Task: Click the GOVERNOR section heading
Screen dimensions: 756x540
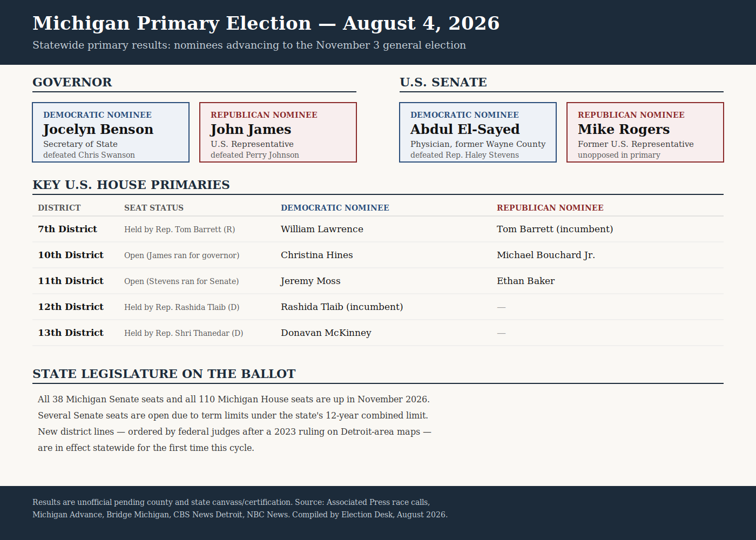Action: click(72, 82)
